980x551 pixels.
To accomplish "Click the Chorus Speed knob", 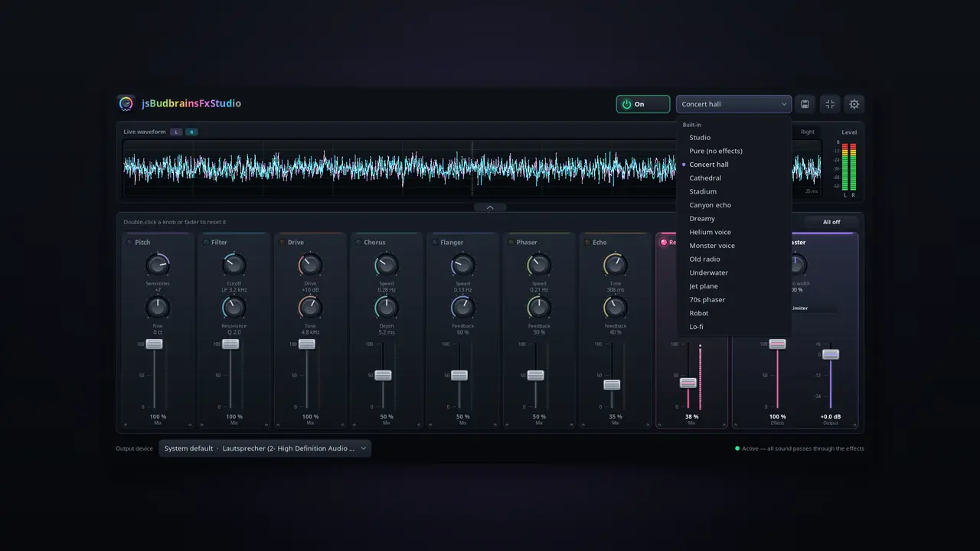I will (x=387, y=265).
